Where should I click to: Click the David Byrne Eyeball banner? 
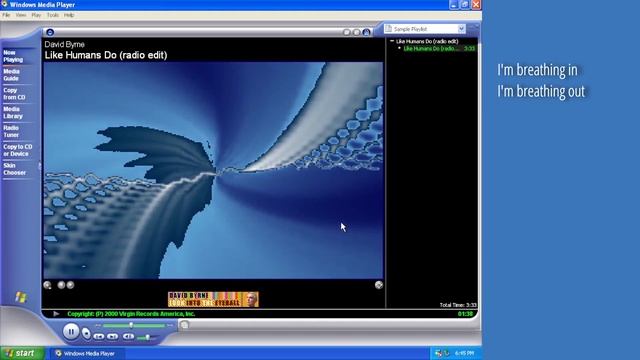213,299
